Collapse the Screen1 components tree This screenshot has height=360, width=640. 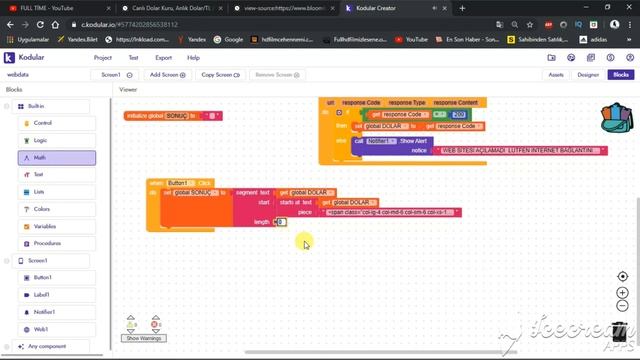tap(7, 261)
